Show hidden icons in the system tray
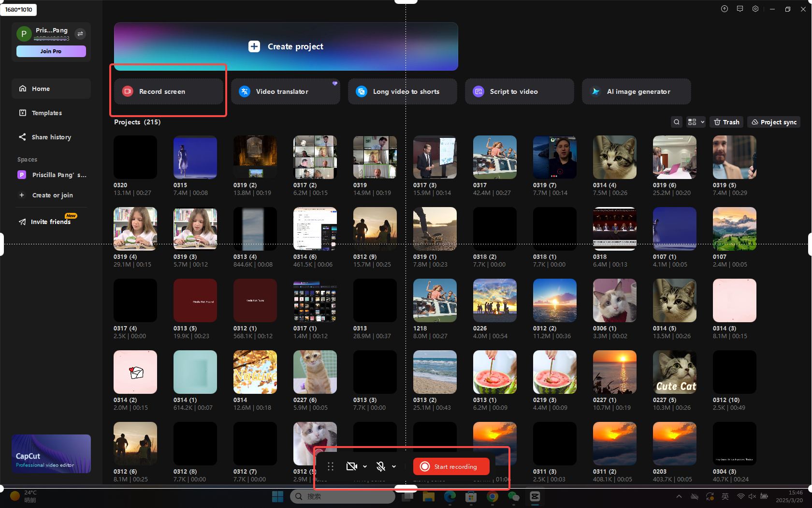This screenshot has width=812, height=508. 679,496
